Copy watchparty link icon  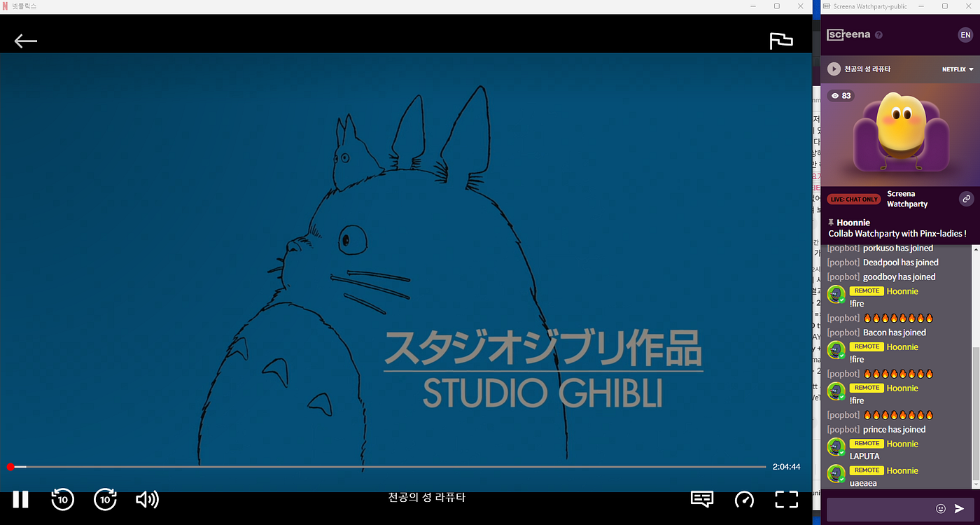(966, 199)
